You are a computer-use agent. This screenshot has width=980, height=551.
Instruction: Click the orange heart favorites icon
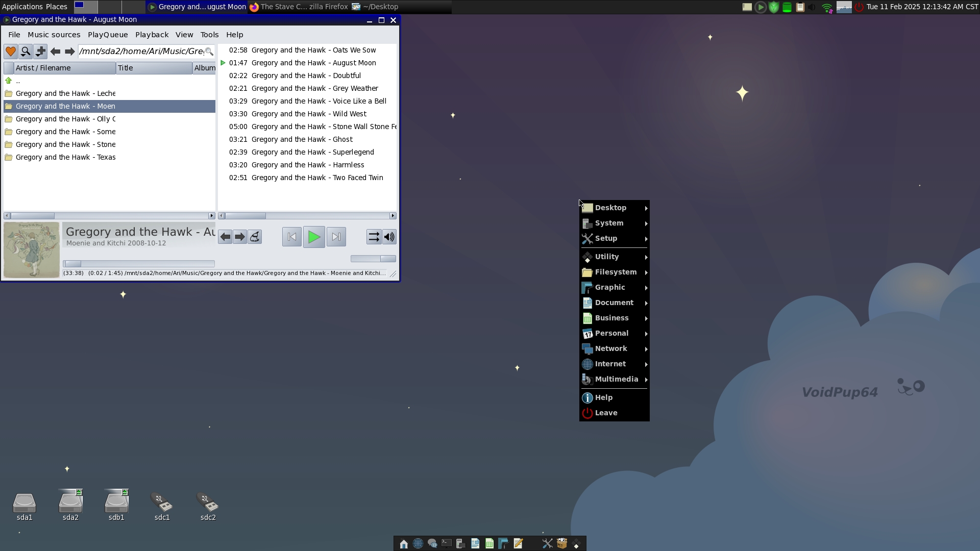pos(10,52)
